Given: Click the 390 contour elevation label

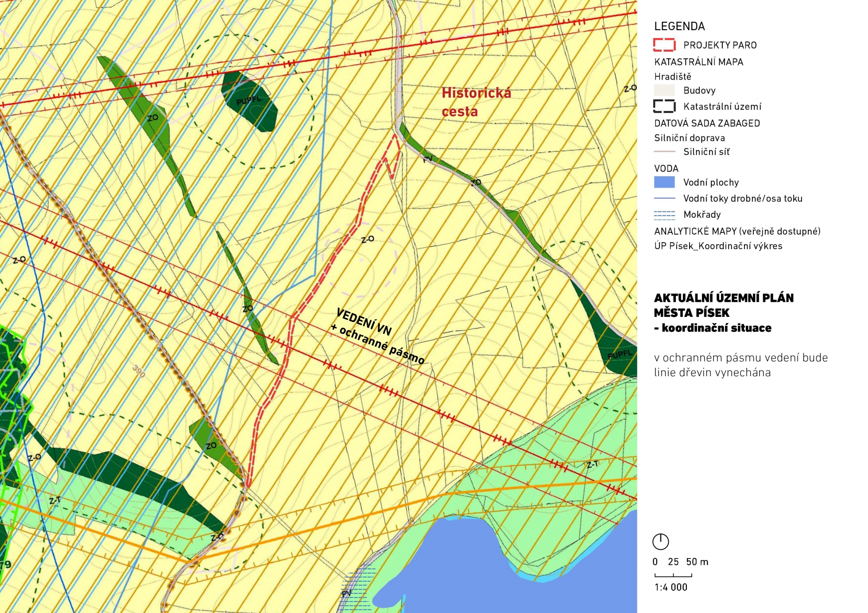Looking at the screenshot, I should click(139, 371).
